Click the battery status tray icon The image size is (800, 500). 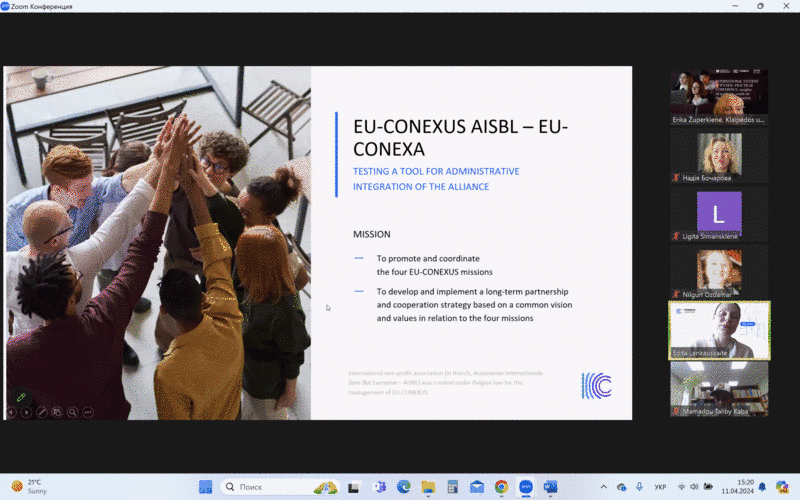tap(708, 487)
